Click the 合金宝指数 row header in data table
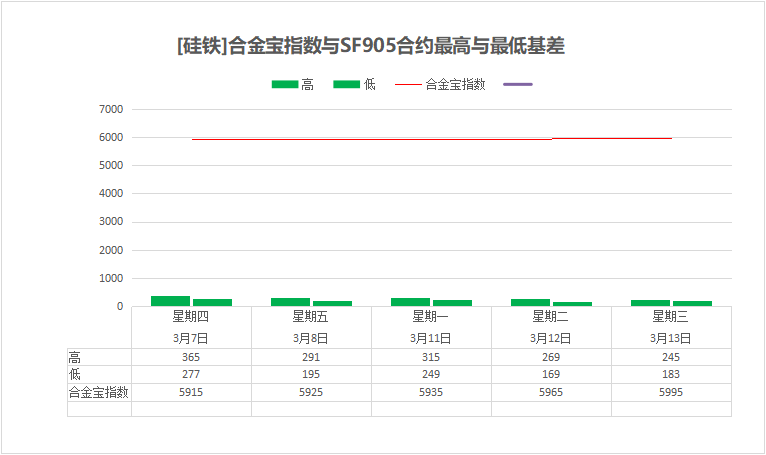The image size is (766, 455). (98, 393)
